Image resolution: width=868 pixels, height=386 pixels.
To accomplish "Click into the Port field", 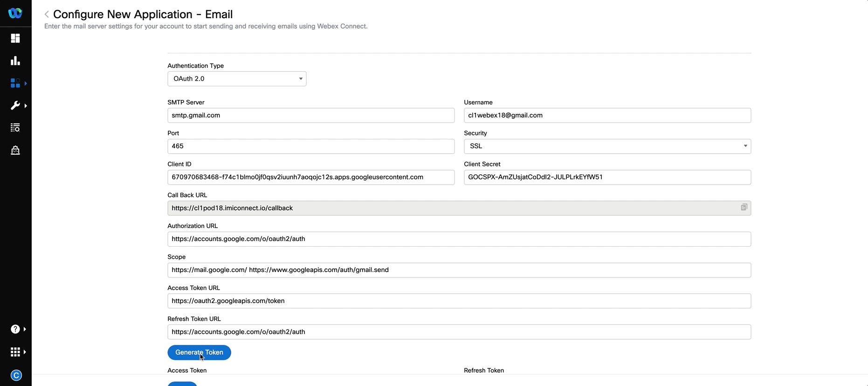I will (311, 146).
